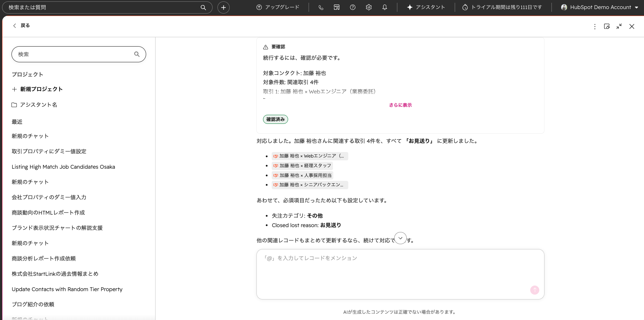The width and height of the screenshot is (644, 320).
Task: Open the HubSpot Demo Account dropdown
Action: coord(600,7)
